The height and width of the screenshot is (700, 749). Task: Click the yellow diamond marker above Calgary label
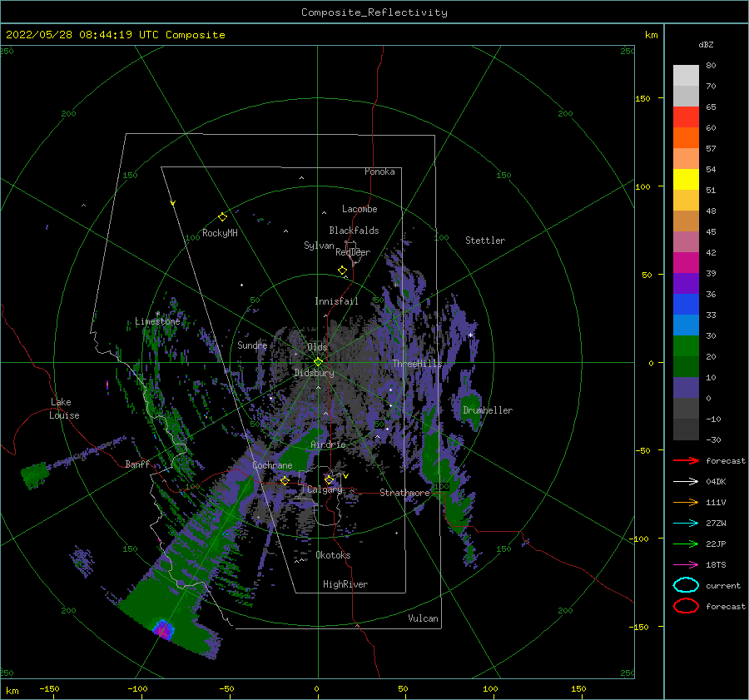tap(329, 479)
